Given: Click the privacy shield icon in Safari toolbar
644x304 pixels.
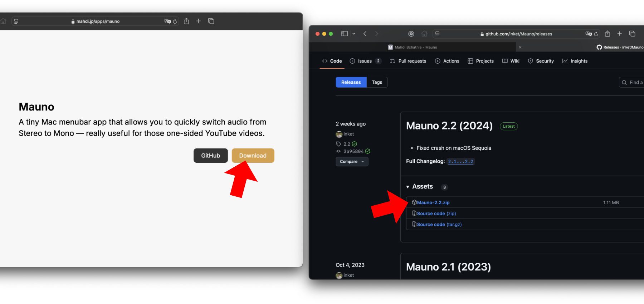Looking at the screenshot, I should point(411,34).
